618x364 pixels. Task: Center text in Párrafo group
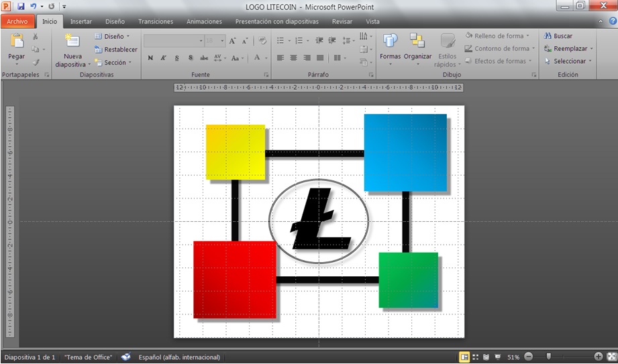[294, 58]
